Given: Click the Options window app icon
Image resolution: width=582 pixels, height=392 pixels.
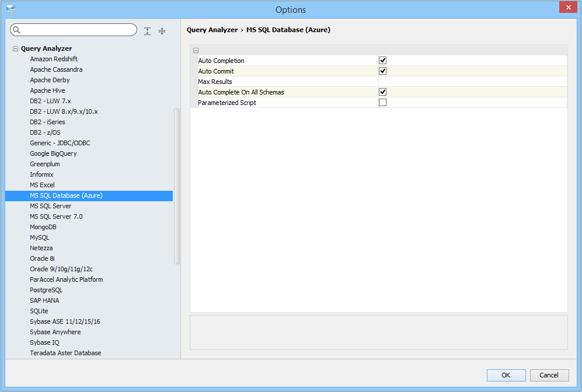Looking at the screenshot, I should click(11, 9).
